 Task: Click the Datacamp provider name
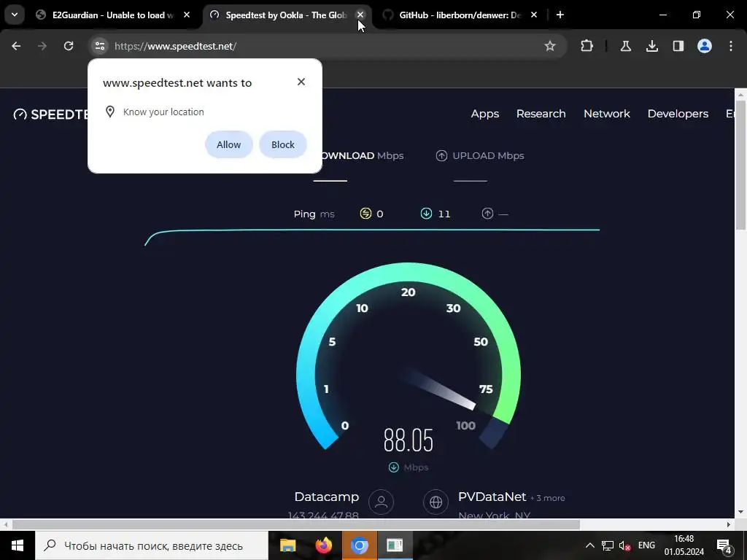(326, 497)
